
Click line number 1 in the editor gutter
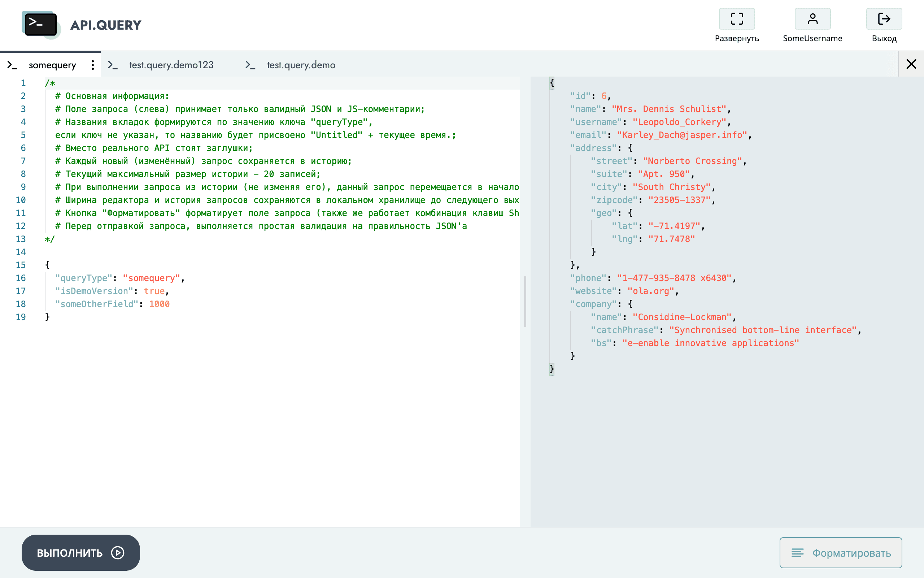pos(23,83)
